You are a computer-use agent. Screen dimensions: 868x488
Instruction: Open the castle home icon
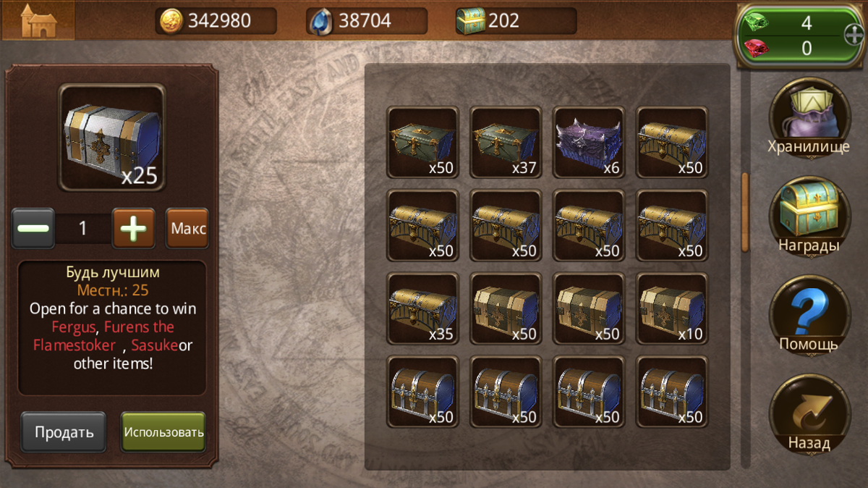(x=38, y=21)
